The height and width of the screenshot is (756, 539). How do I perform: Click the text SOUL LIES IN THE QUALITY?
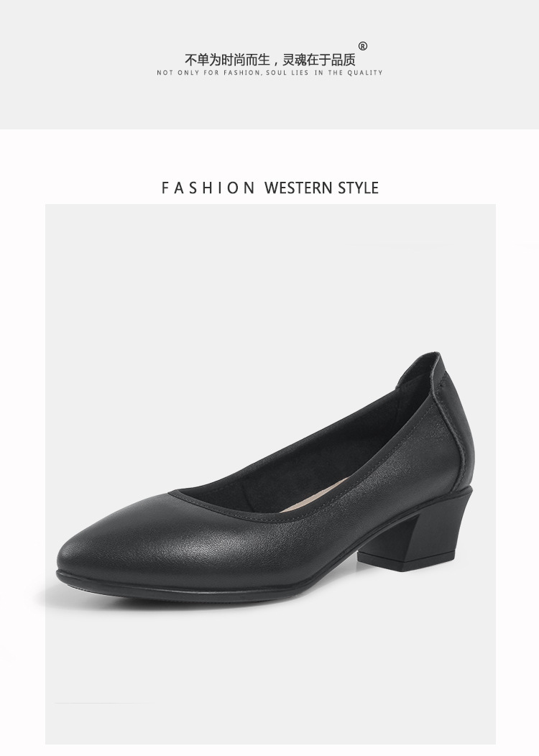click(324, 73)
